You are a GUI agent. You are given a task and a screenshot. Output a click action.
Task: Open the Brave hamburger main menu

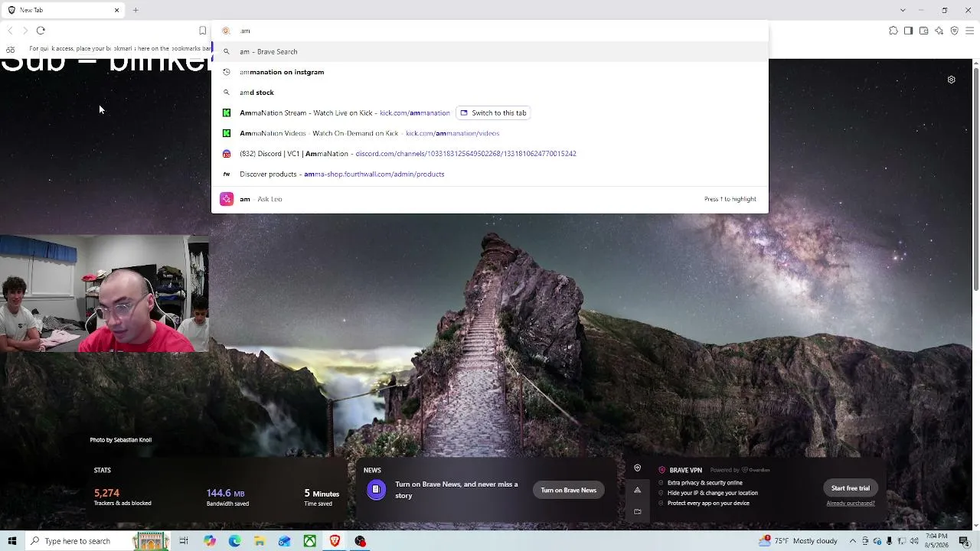coord(969,31)
